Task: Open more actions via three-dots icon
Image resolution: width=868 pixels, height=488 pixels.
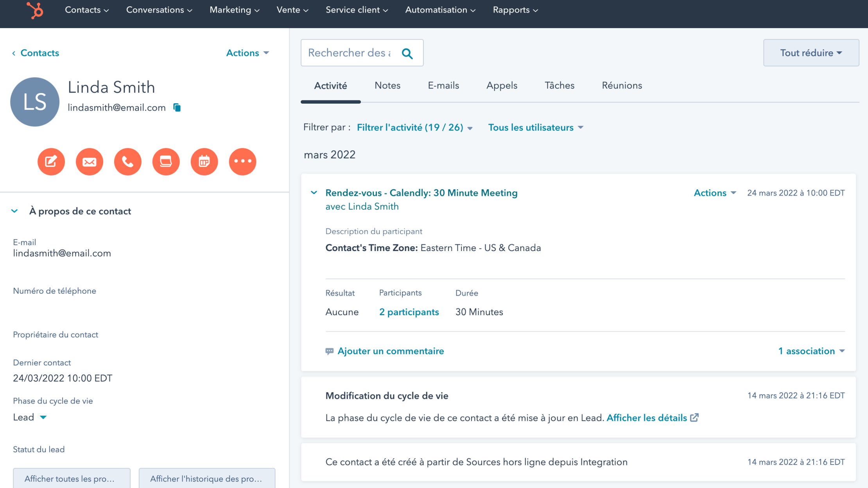Action: pos(243,161)
